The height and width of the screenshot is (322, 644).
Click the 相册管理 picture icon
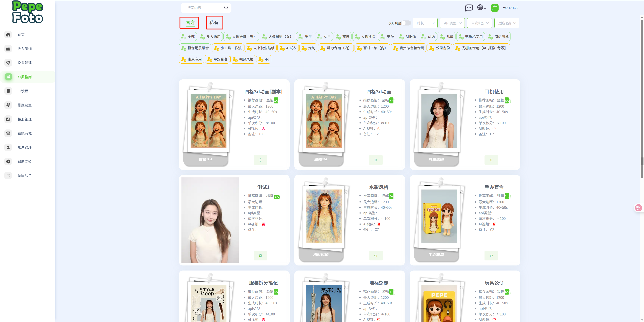(8, 119)
